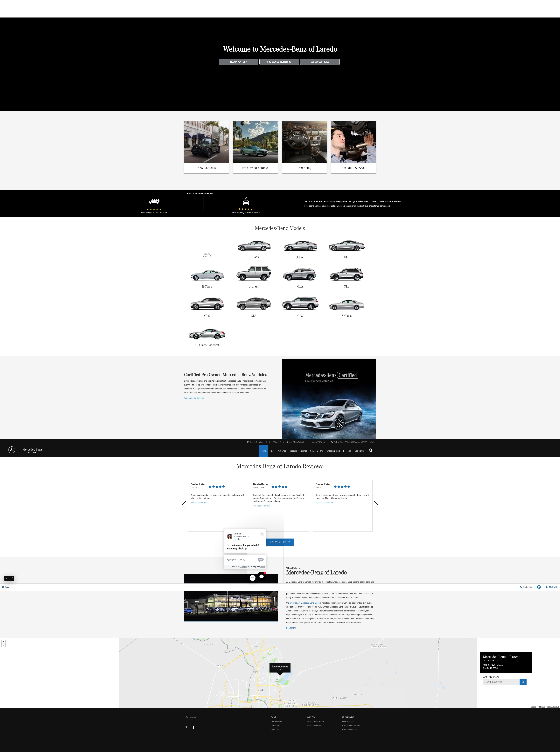Image resolution: width=560 pixels, height=752 pixels.
Task: Open the Research menu item
Action: coord(347,451)
